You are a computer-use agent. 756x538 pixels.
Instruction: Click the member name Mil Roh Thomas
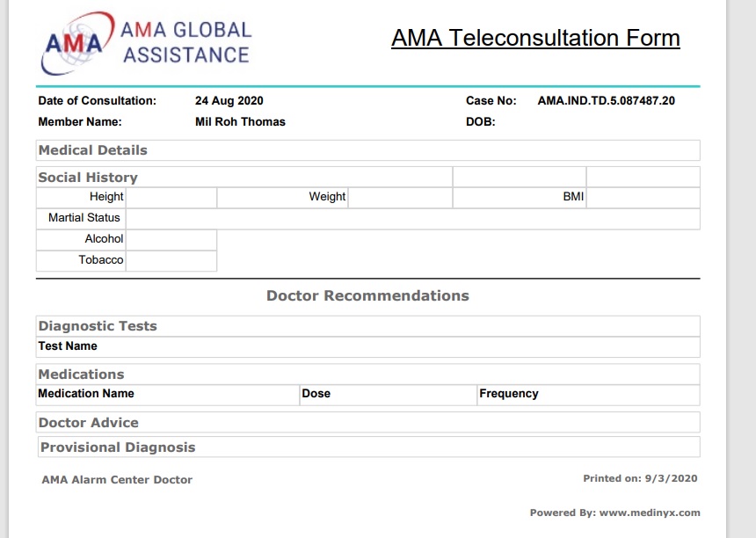[x=240, y=122]
